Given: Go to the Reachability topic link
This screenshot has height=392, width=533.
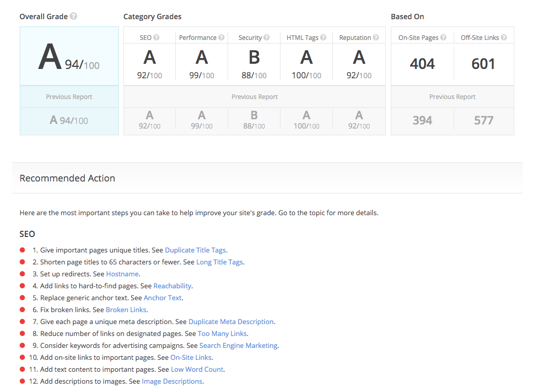Looking at the screenshot, I should [172, 286].
